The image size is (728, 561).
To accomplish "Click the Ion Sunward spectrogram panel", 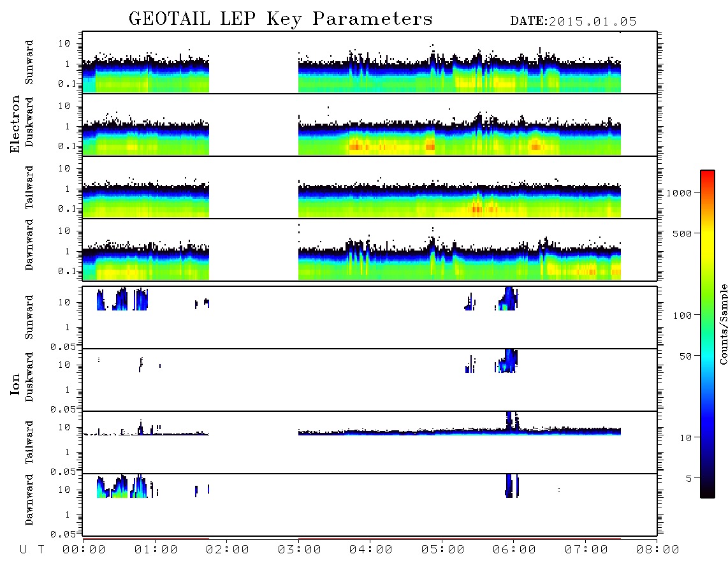I will [370, 317].
